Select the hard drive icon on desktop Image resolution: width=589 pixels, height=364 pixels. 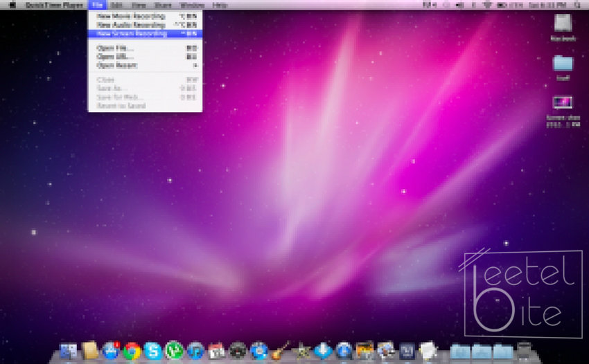[x=563, y=23]
